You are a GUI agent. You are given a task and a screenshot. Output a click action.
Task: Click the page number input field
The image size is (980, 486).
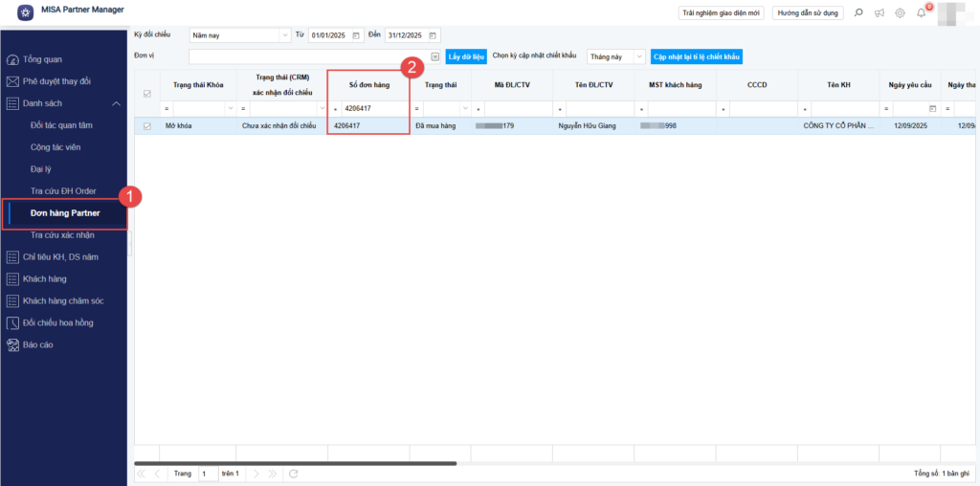coord(208,474)
